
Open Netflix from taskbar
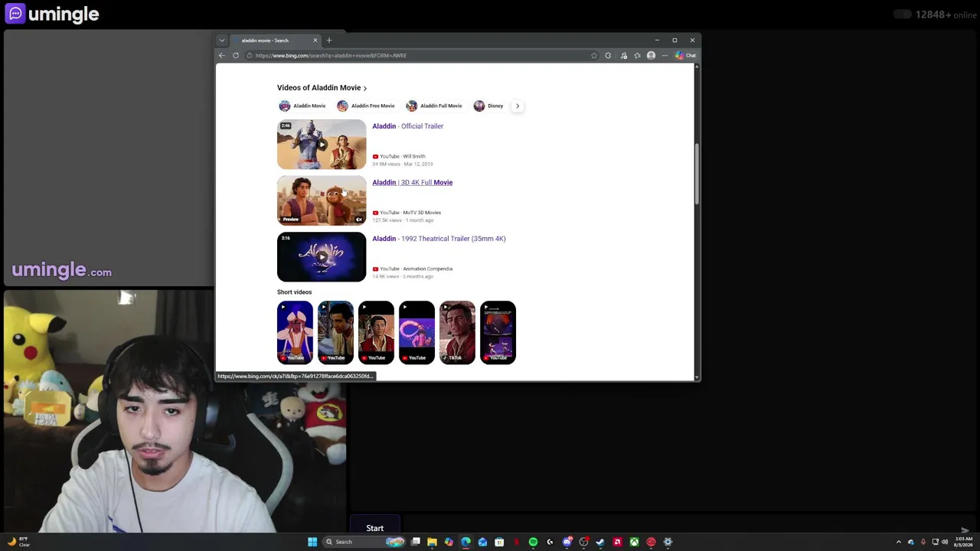click(516, 542)
